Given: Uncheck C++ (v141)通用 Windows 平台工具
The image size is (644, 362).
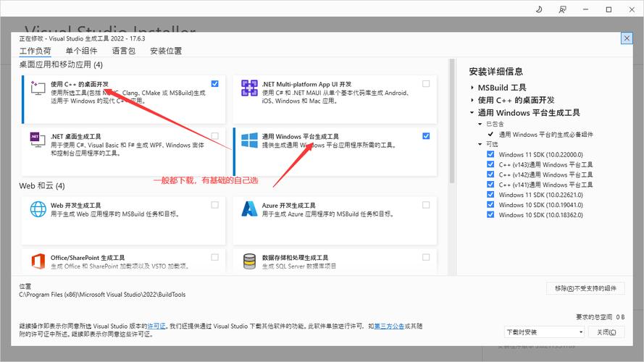Looking at the screenshot, I should point(490,185).
